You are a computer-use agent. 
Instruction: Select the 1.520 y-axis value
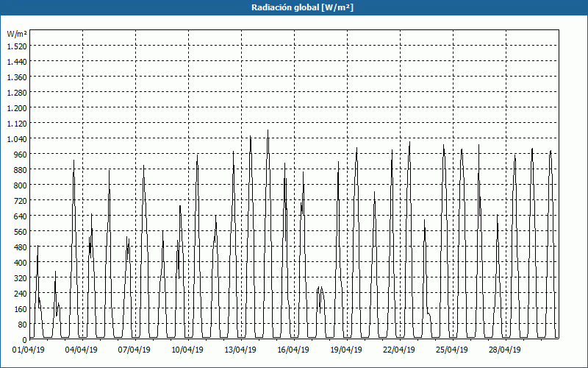pyautogui.click(x=17, y=46)
